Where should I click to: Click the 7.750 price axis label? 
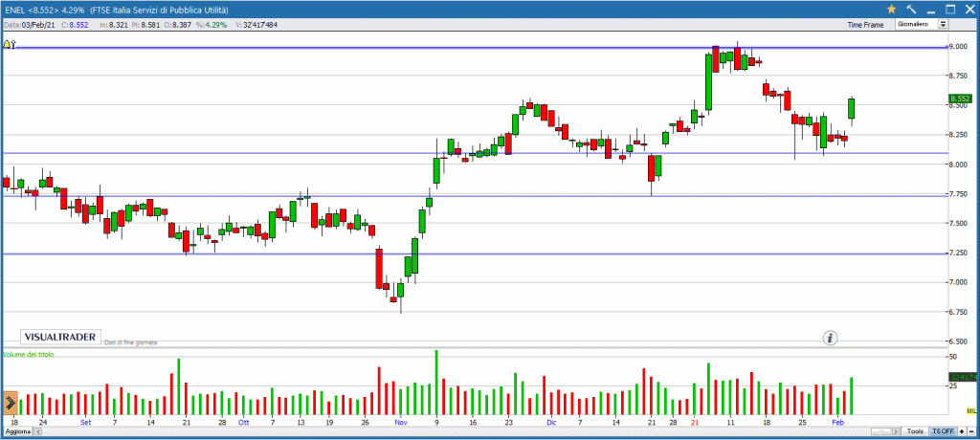(x=958, y=194)
